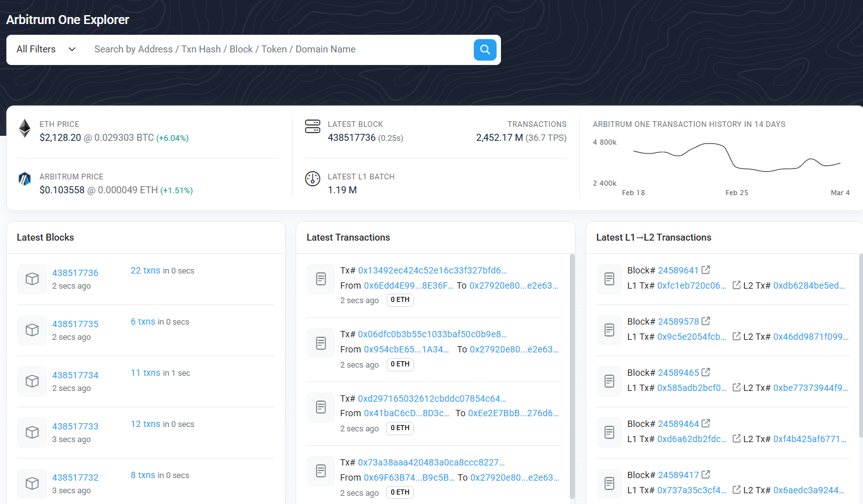Click the cube icon for block 438517736

coord(32,279)
